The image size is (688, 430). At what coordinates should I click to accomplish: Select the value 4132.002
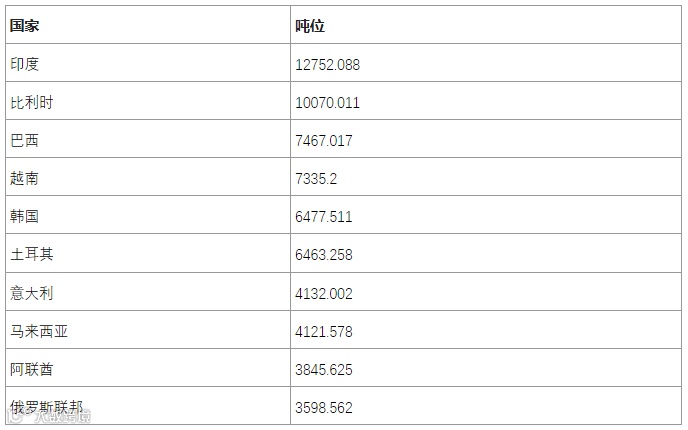coord(324,293)
